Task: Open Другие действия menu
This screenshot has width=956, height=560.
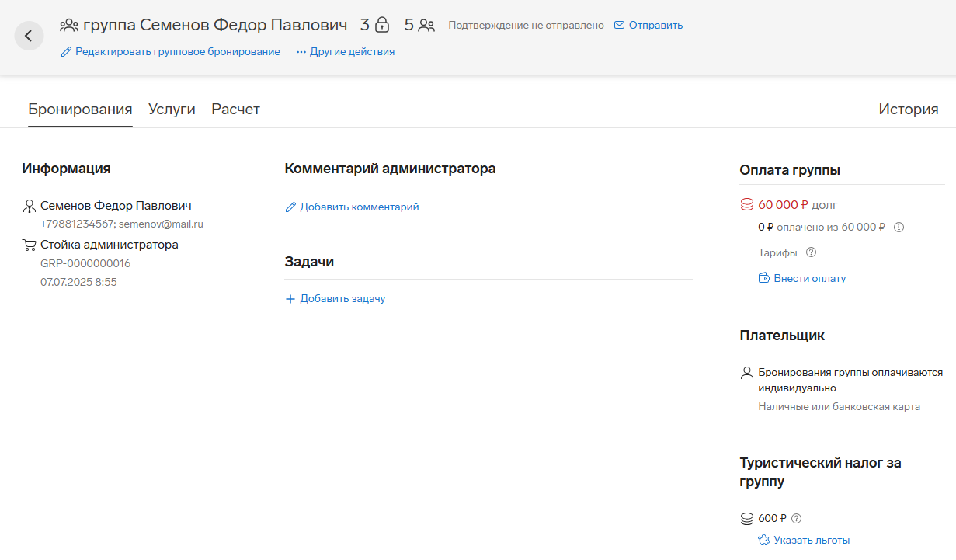Action: click(346, 52)
